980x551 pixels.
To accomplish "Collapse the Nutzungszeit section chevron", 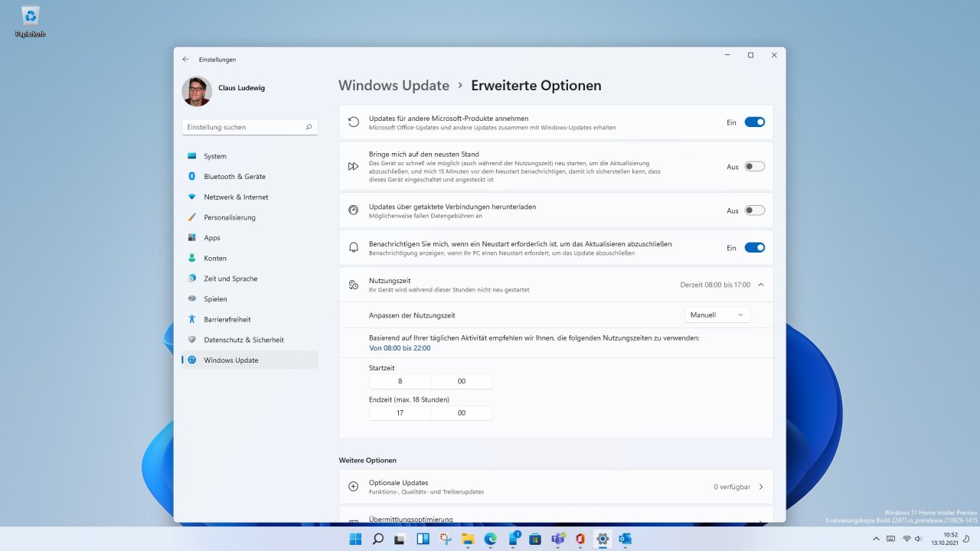I will point(760,285).
